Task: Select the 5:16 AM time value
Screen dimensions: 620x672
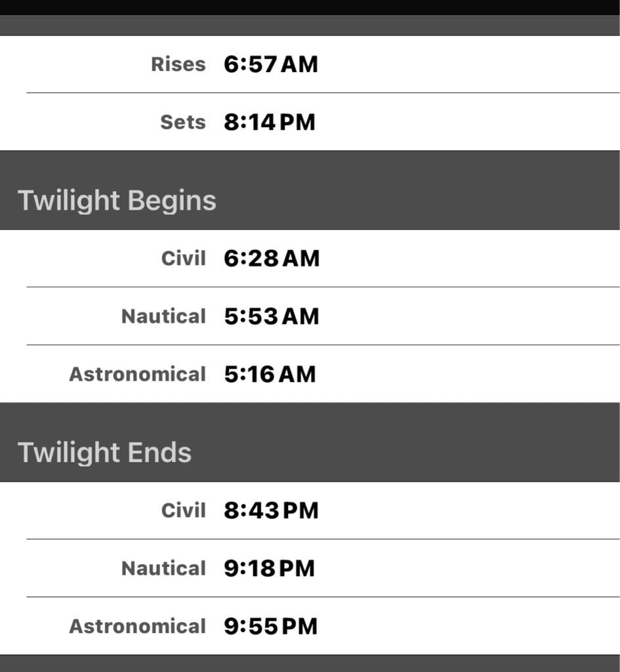Action: click(x=270, y=374)
